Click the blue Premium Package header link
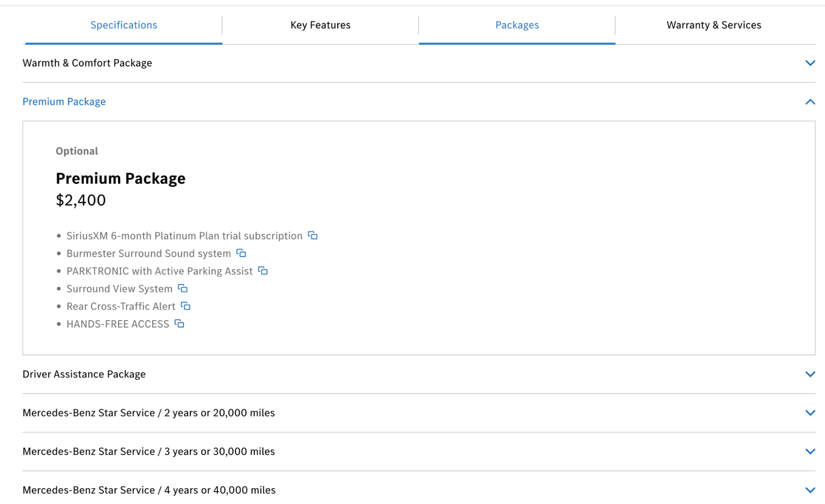The height and width of the screenshot is (504, 825). 64,102
